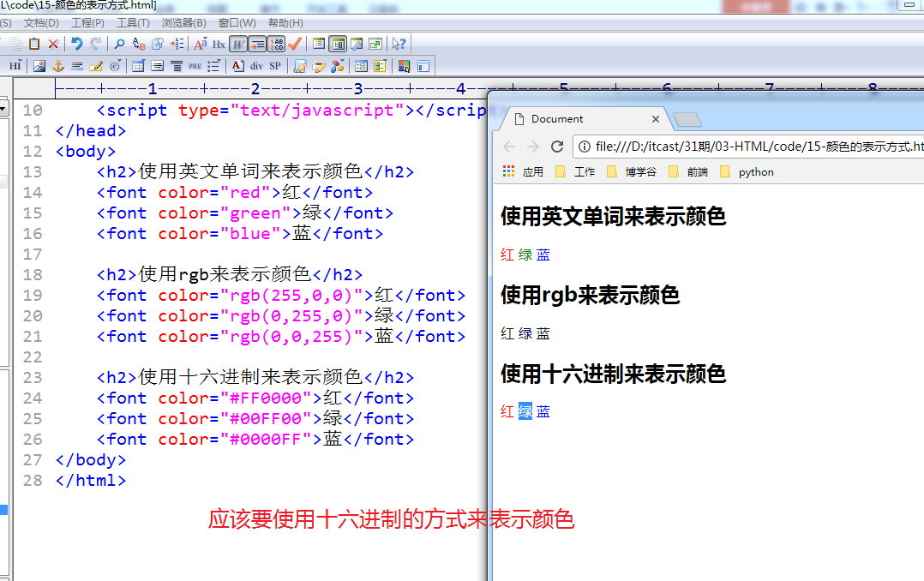Open the table insert dropdown
Screen dimensions: 924x581
point(139,66)
